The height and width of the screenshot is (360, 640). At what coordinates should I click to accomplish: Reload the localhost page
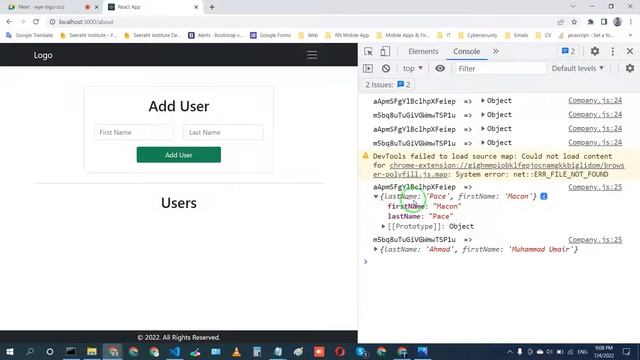36,22
